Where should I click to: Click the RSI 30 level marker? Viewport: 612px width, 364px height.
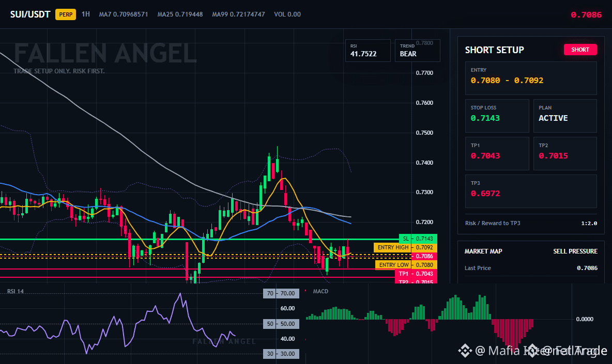(x=281, y=354)
